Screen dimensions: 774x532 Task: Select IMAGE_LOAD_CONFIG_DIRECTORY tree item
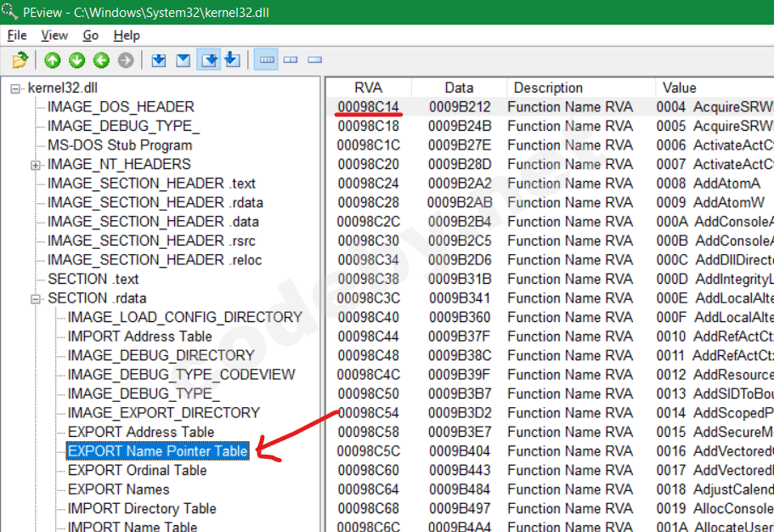185,317
